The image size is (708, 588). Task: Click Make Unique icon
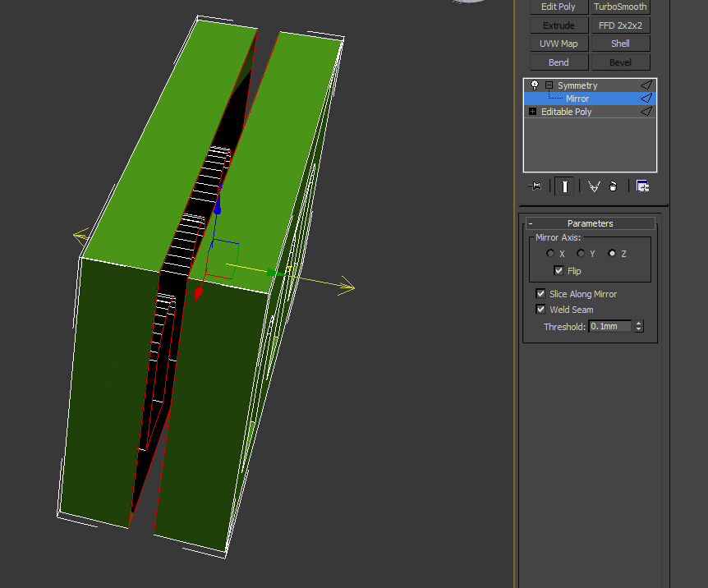click(594, 186)
